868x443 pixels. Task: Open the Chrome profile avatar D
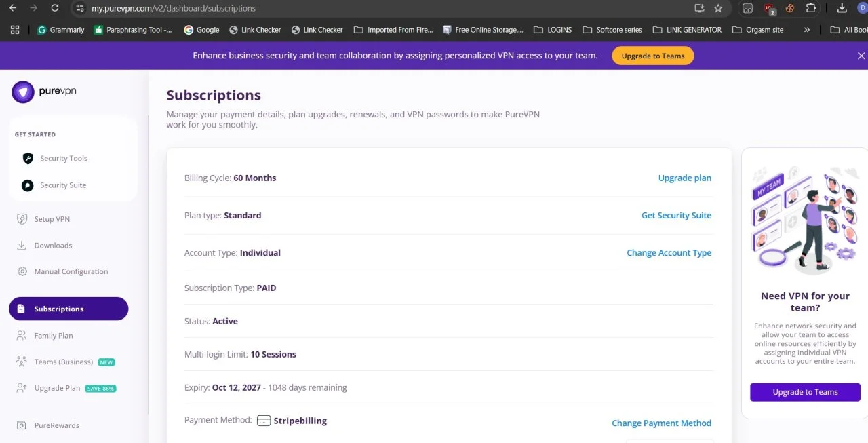point(863,8)
